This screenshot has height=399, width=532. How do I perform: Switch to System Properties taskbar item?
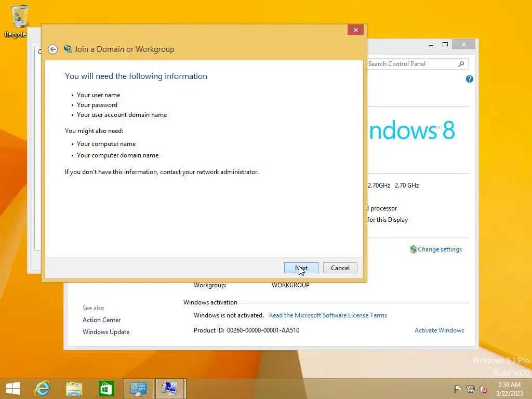coord(170,389)
